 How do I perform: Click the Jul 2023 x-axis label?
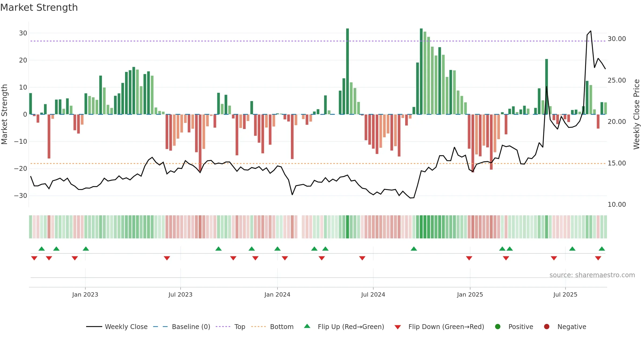pyautogui.click(x=180, y=294)
